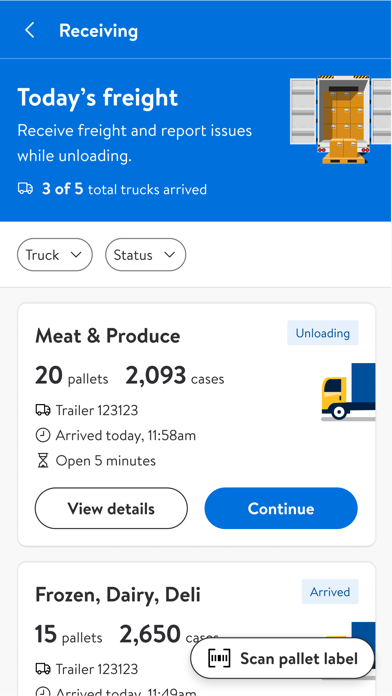This screenshot has height=696, width=392.
Task: Tap View details for Meat & Produce
Action: pyautogui.click(x=111, y=508)
